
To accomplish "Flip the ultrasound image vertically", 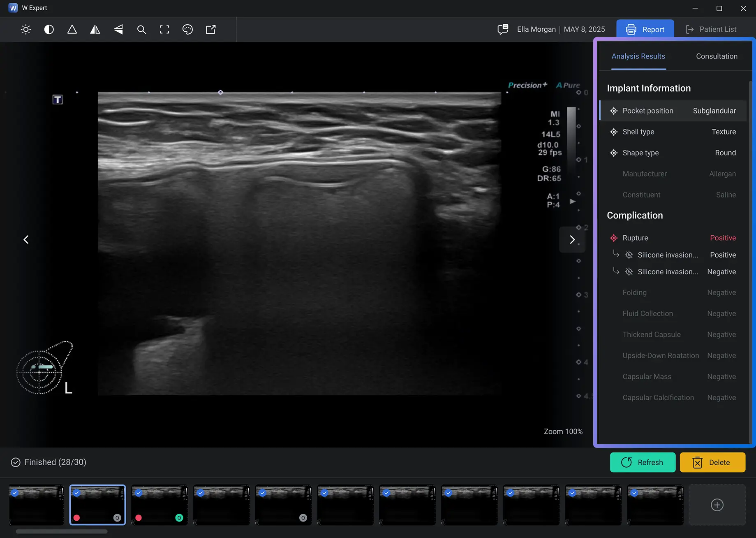I will (118, 29).
